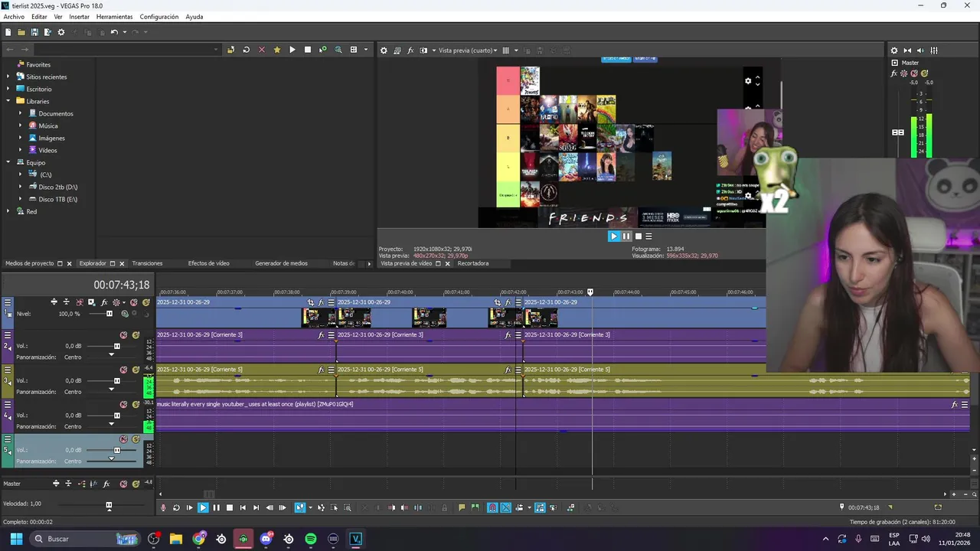Click the Open project folder icon
The image size is (980, 551).
[x=21, y=32]
